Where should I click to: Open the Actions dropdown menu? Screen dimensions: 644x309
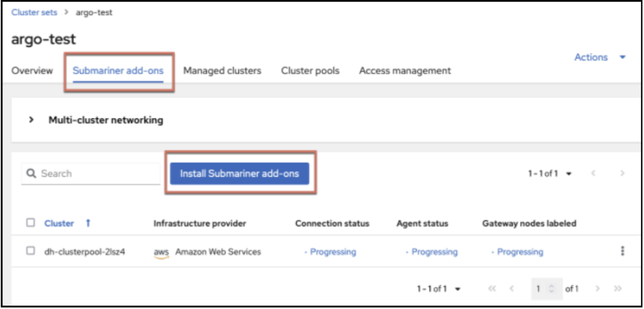click(599, 57)
